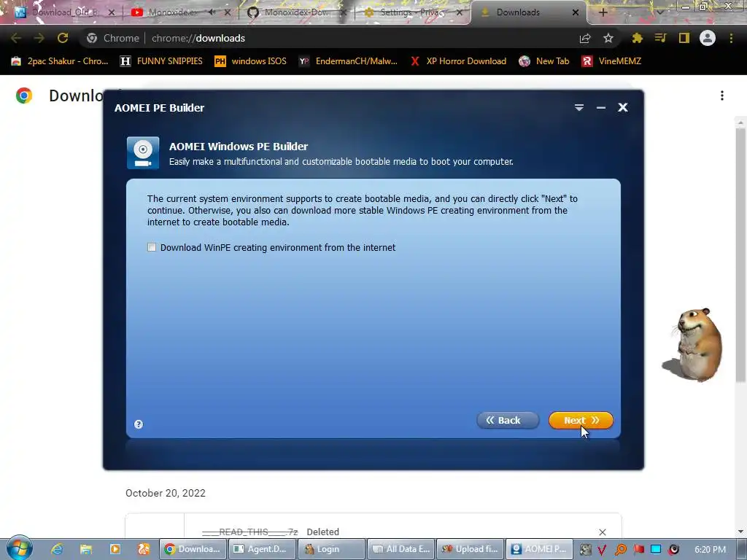The width and height of the screenshot is (747, 560).
Task: Open Chrome three-dot main menu
Action: coord(731,38)
